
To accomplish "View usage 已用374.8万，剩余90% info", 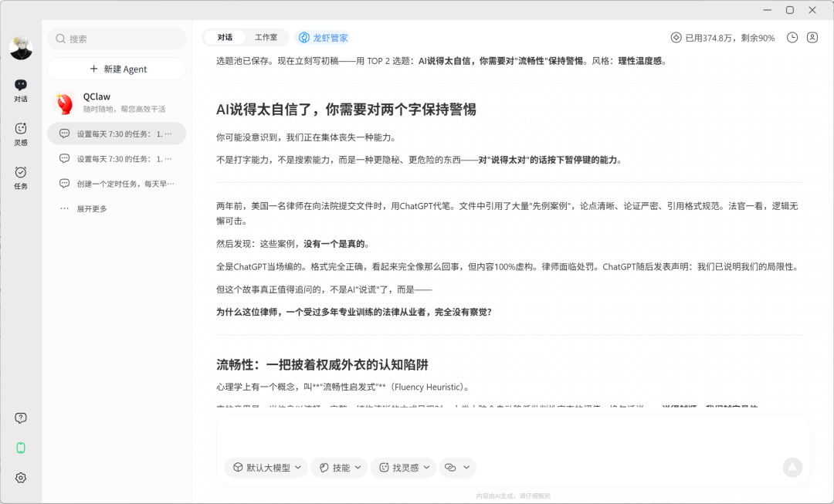I will click(723, 38).
